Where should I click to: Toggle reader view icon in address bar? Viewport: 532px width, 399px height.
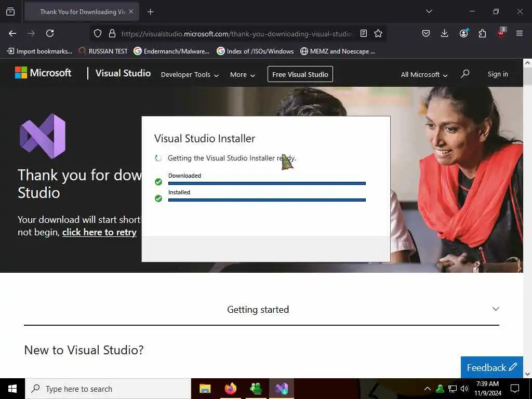[363, 33]
